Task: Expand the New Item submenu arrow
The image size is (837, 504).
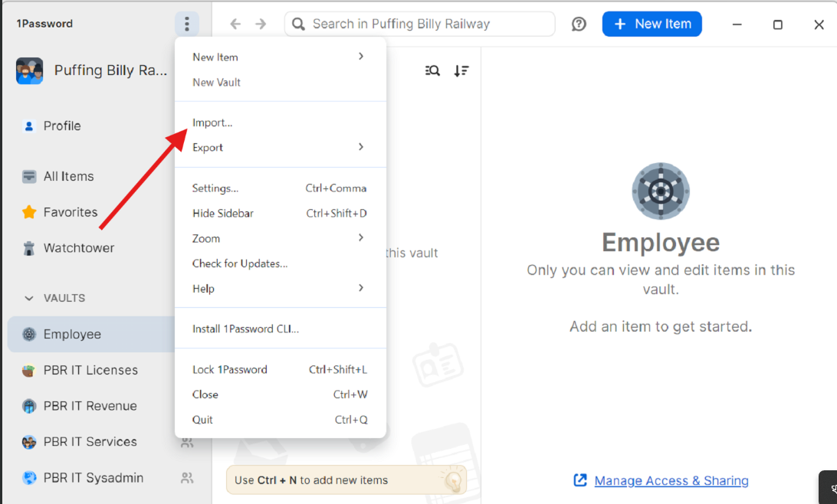Action: click(x=361, y=57)
